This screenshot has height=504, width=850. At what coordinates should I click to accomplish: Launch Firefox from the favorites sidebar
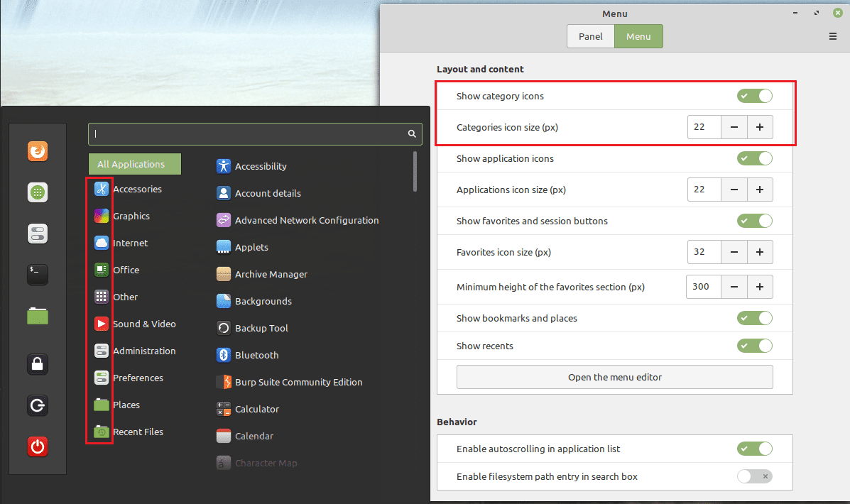coord(38,151)
